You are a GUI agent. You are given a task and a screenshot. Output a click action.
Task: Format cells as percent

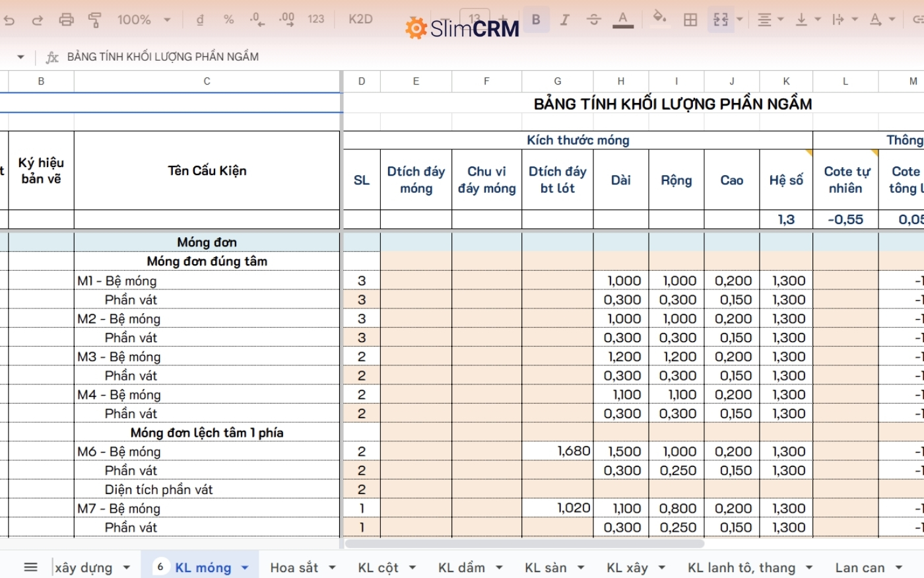click(x=228, y=20)
